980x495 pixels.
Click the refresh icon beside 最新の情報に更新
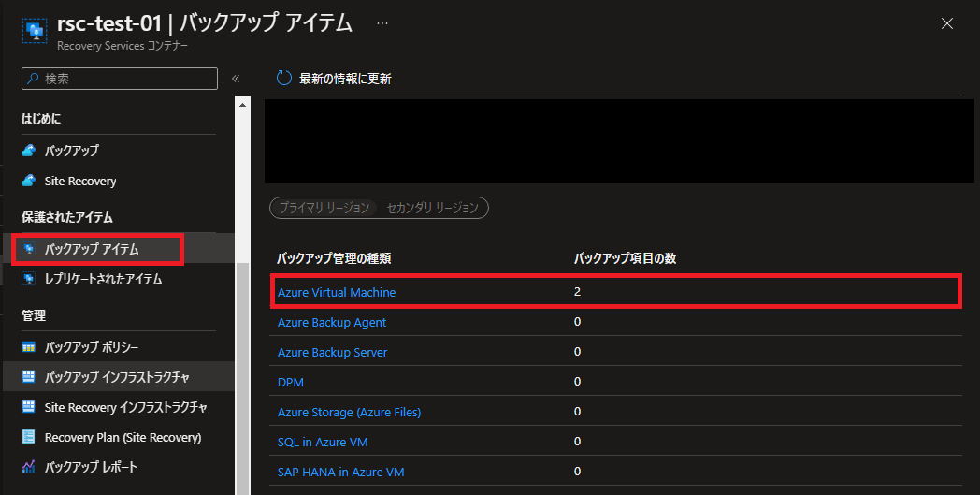(x=284, y=79)
